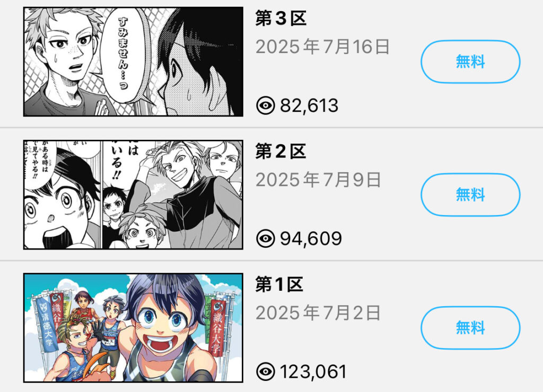Click the view-count eye icon for 第1区
Image resolution: width=543 pixels, height=392 pixels.
coord(266,371)
